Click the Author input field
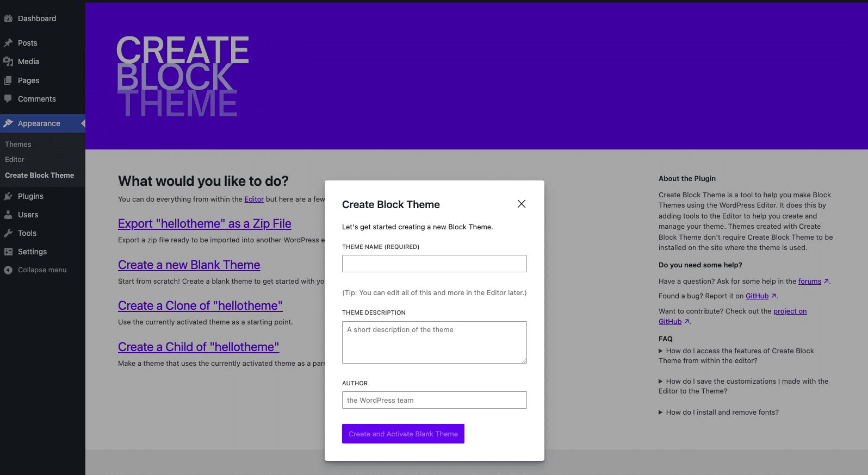The image size is (868, 475). 434,400
